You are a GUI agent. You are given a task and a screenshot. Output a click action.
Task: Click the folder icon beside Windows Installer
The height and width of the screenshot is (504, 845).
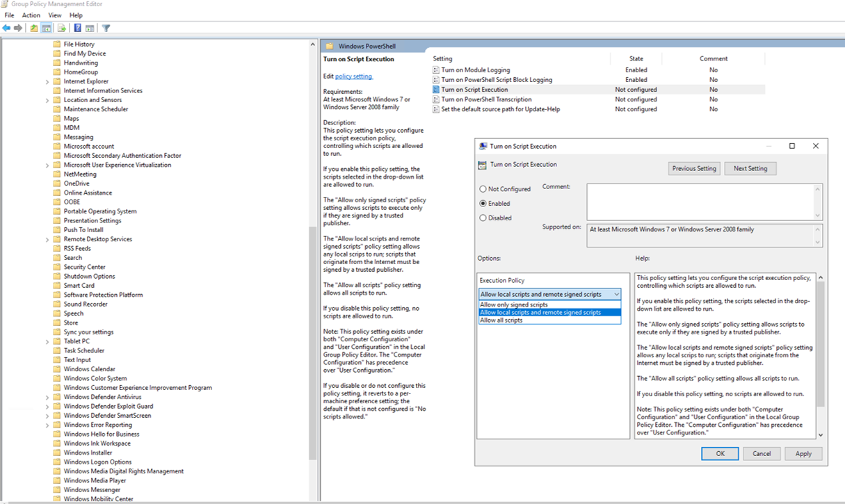pos(57,453)
